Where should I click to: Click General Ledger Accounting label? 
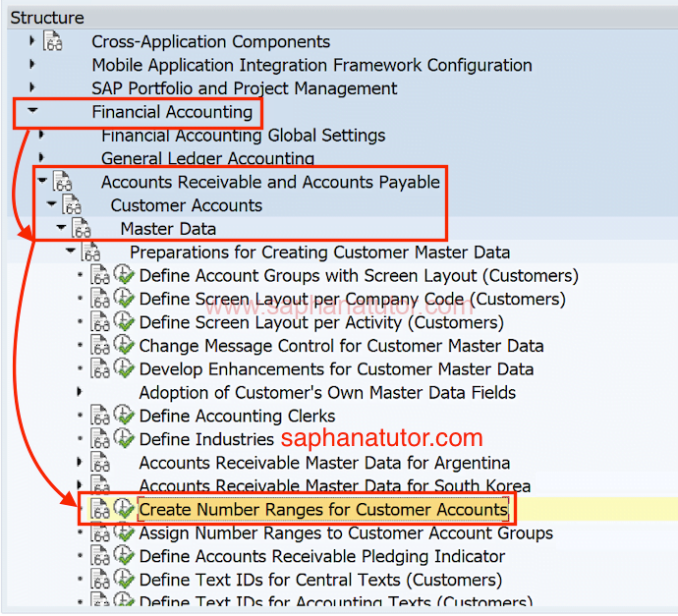(x=207, y=158)
